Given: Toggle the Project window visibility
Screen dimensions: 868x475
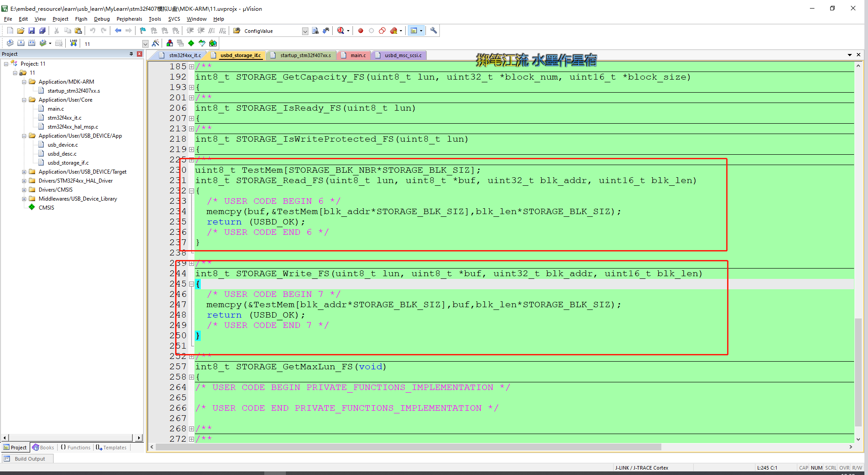Looking at the screenshot, I should point(414,30).
